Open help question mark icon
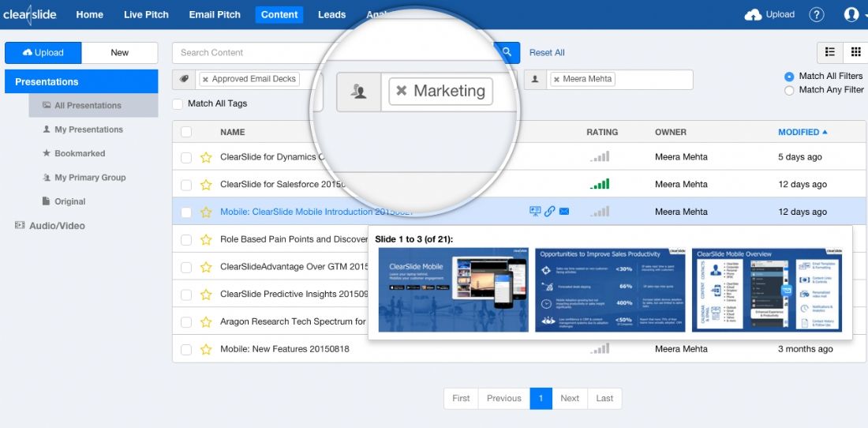Viewport: 868px width, 428px height. [x=817, y=15]
